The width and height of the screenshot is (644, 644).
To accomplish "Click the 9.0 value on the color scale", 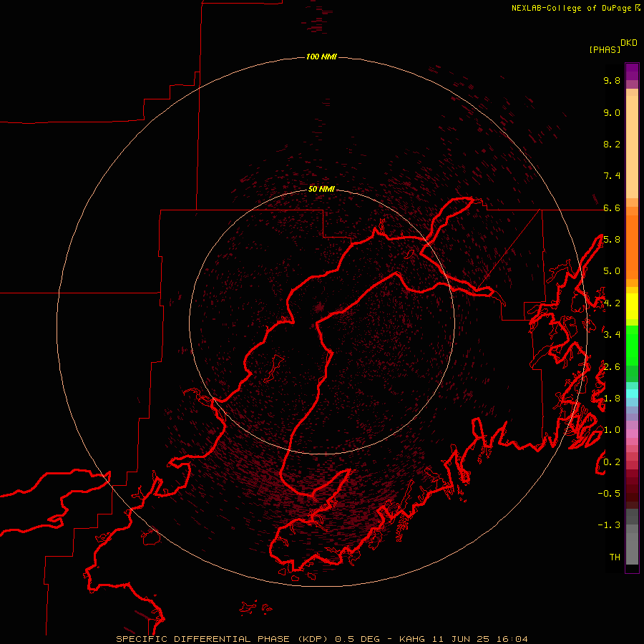I will (x=612, y=112).
